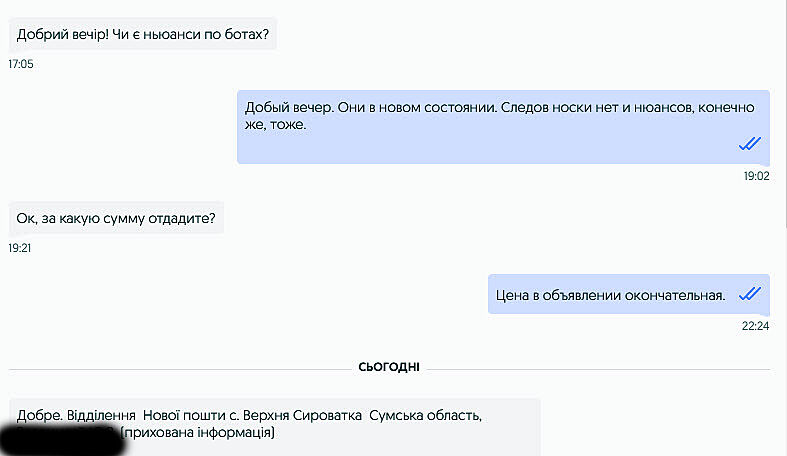Click the 19:21 timestamp
This screenshot has width=787, height=456.
(21, 248)
